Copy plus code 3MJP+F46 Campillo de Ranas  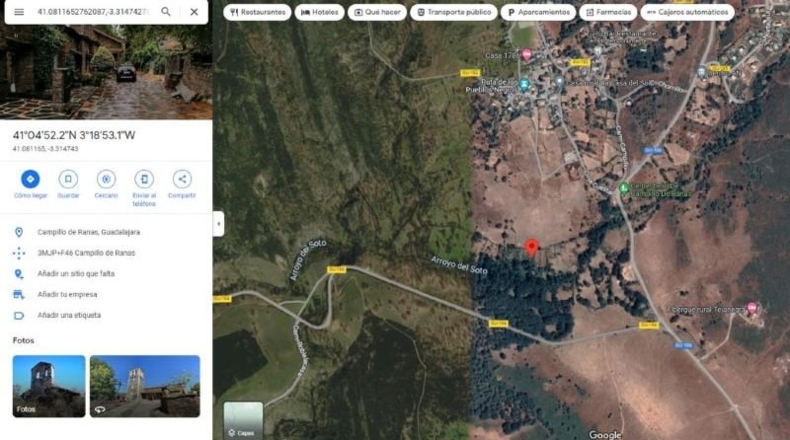86,253
